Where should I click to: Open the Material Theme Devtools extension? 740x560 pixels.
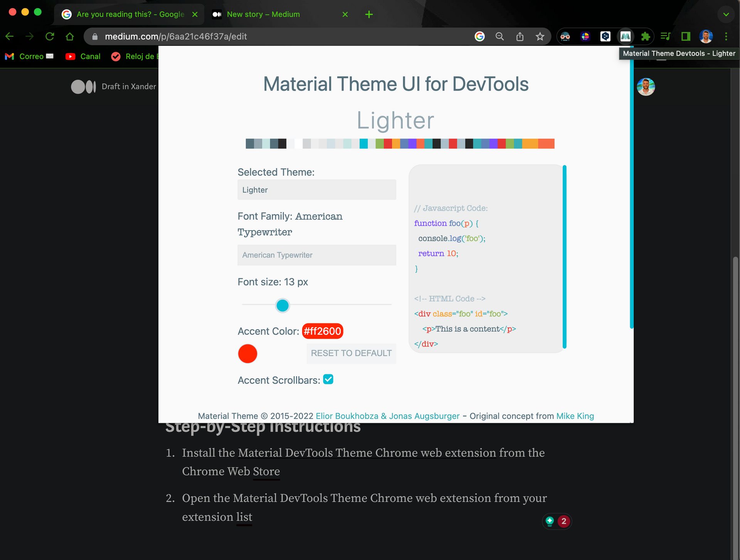[626, 36]
